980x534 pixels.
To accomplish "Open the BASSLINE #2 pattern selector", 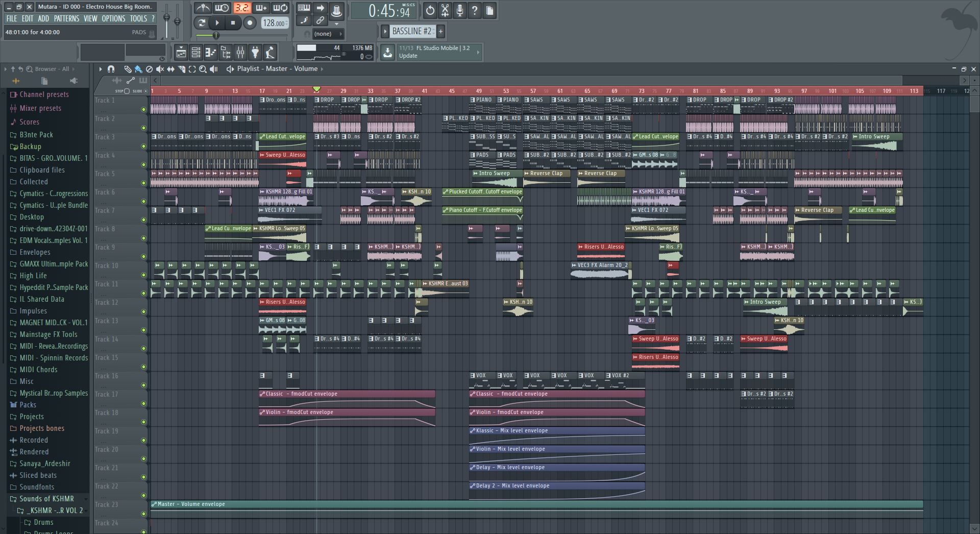I will [x=411, y=32].
